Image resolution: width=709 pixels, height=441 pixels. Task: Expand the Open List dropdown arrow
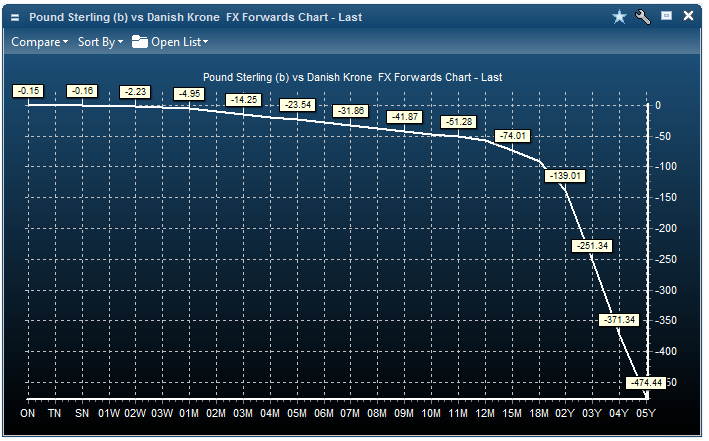(205, 43)
